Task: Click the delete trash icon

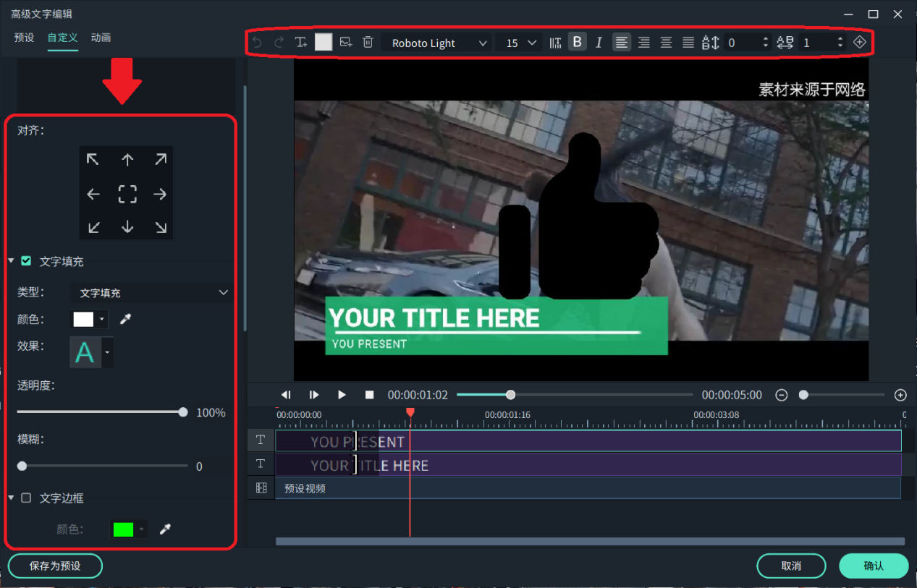Action: click(368, 43)
